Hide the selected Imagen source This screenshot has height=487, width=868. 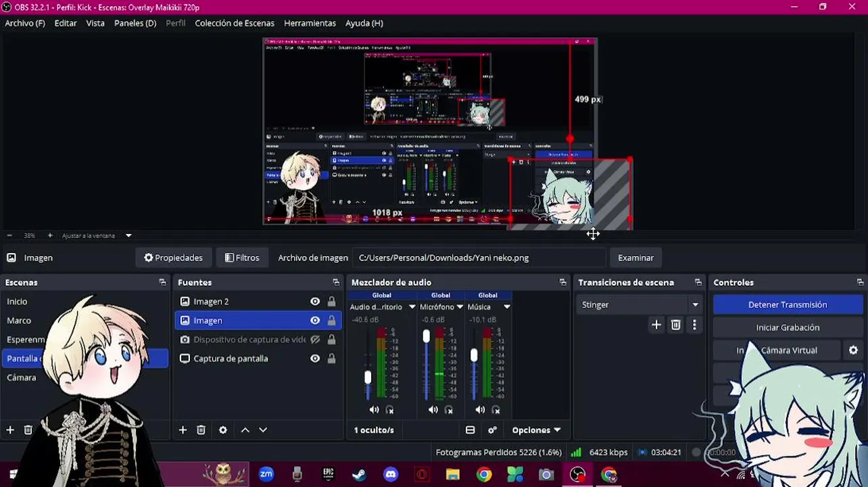315,321
